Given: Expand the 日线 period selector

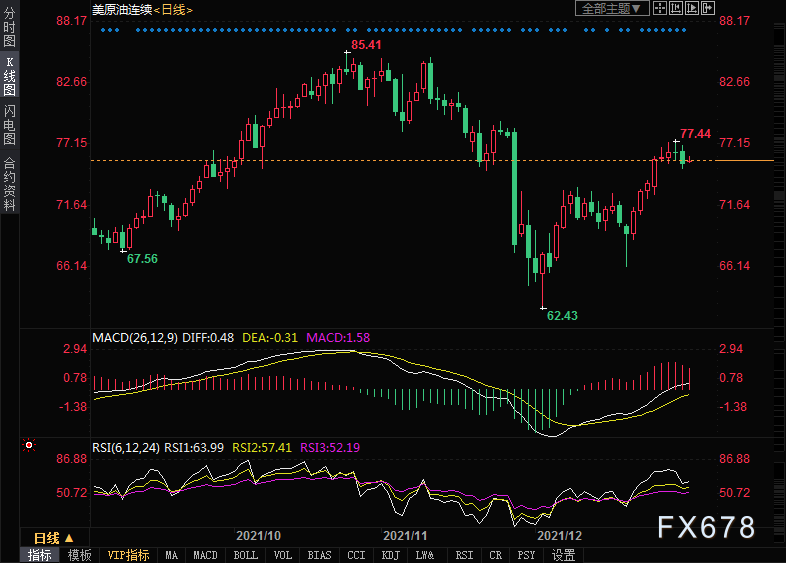Looking at the screenshot, I should 54,538.
